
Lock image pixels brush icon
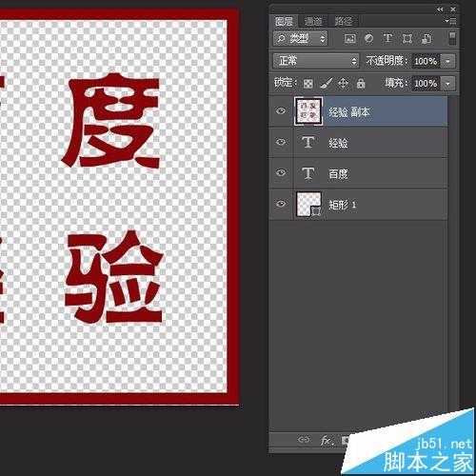[x=326, y=83]
